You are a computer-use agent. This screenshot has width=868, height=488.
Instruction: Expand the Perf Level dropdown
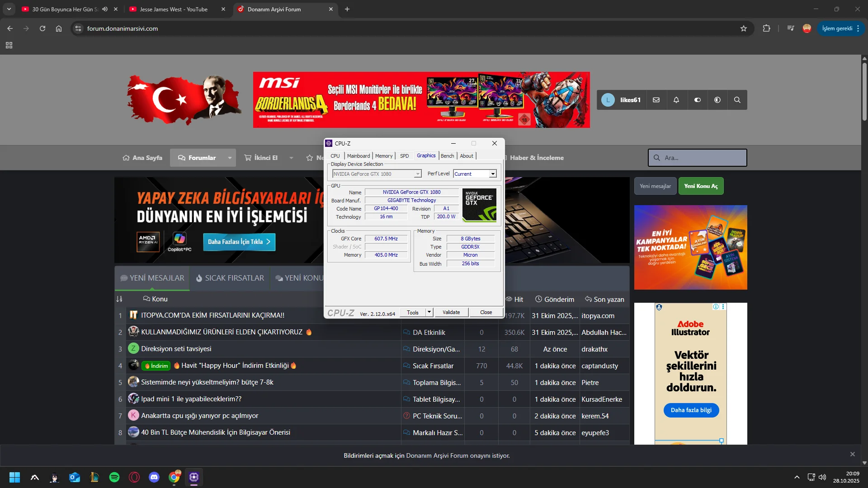493,174
